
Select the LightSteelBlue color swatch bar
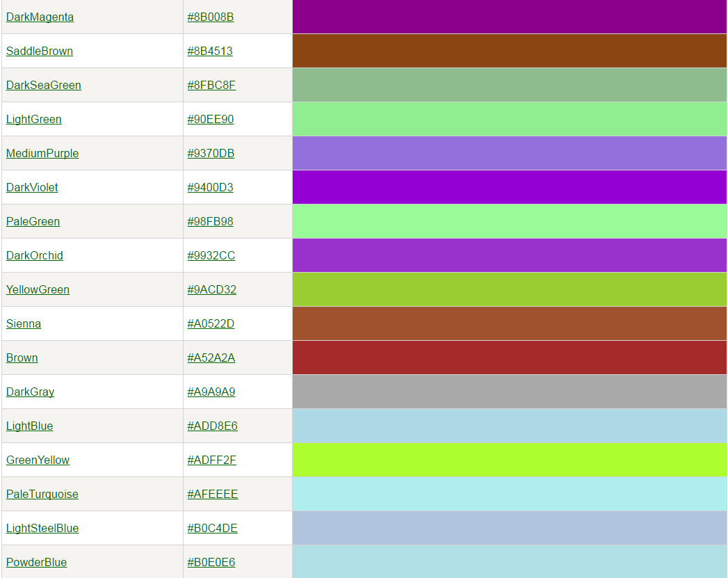click(x=509, y=529)
